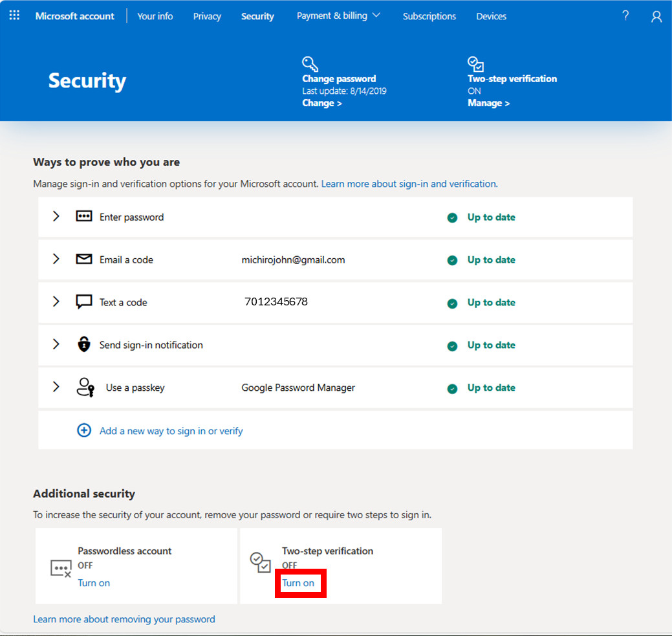
Task: Click the Send sign-in notification label
Action: [x=151, y=345]
